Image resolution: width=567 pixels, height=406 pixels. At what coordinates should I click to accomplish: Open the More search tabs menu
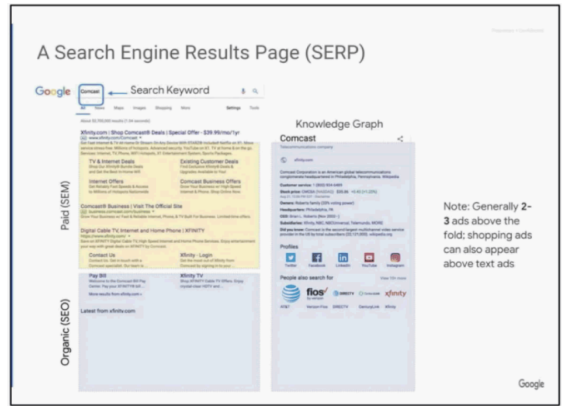(186, 108)
